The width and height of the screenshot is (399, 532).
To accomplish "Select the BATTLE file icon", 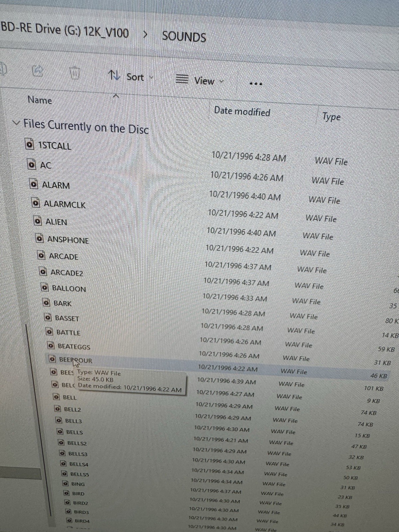I will [x=49, y=332].
